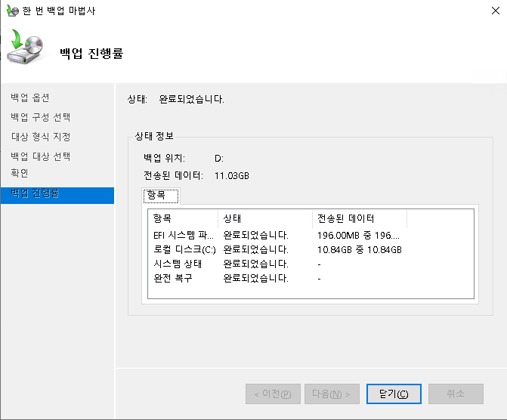The width and height of the screenshot is (507, 420).
Task: Click the backup wizard title bar icon
Action: pos(11,11)
